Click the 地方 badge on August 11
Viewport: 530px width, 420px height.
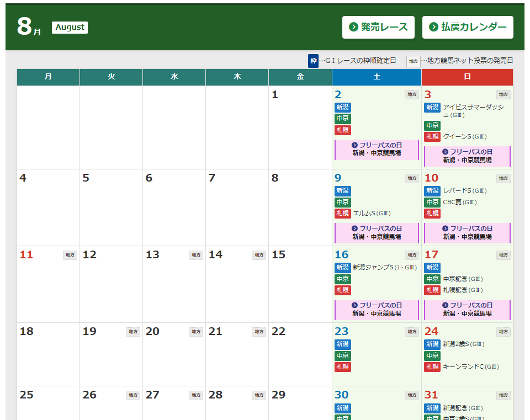pos(70,255)
